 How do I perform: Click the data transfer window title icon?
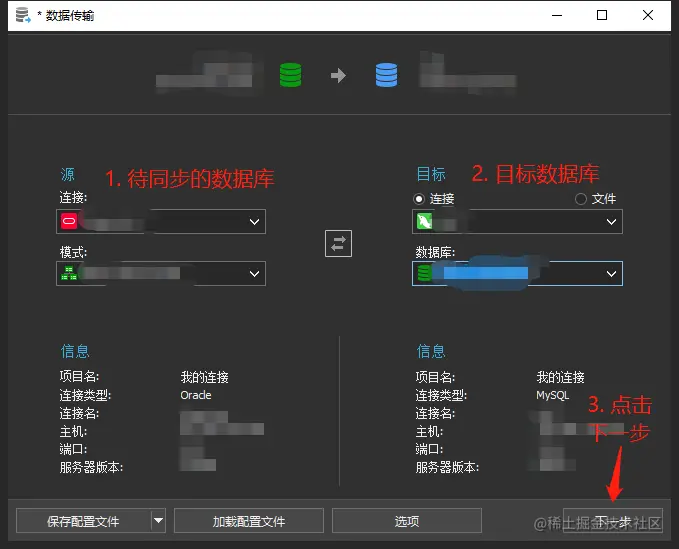(23, 15)
